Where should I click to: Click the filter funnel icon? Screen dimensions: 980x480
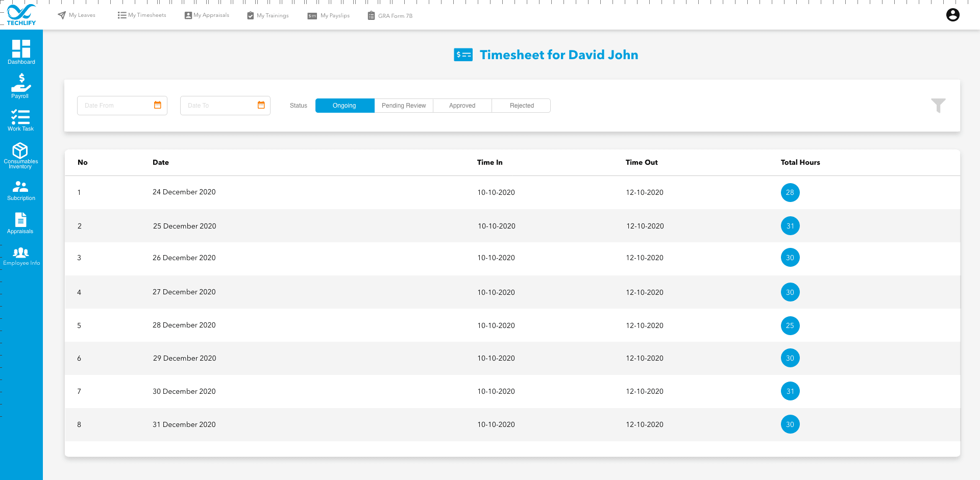[938, 106]
